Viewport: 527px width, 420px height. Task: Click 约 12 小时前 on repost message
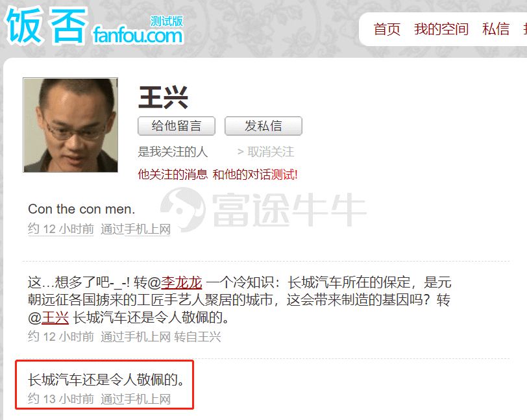point(61,337)
